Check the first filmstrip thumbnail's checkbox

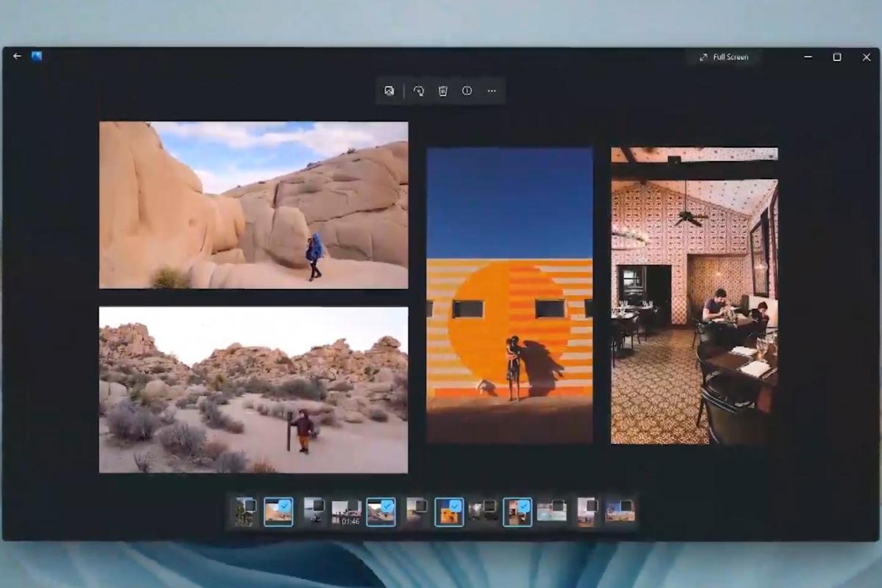250,506
